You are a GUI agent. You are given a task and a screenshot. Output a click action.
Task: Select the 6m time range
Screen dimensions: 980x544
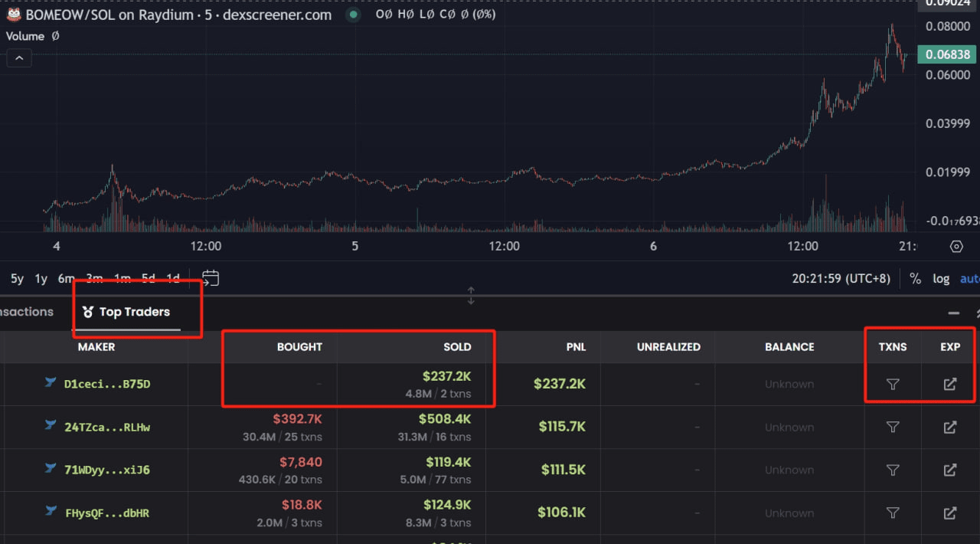click(67, 279)
